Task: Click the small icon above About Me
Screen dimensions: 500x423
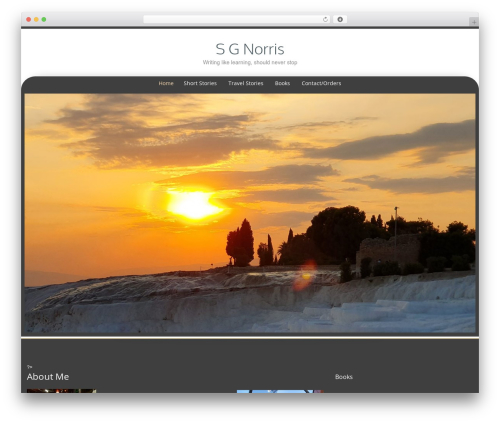Action: point(29,367)
